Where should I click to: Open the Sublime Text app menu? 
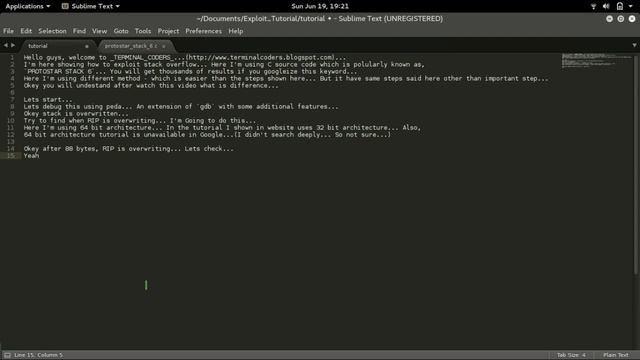(x=91, y=6)
